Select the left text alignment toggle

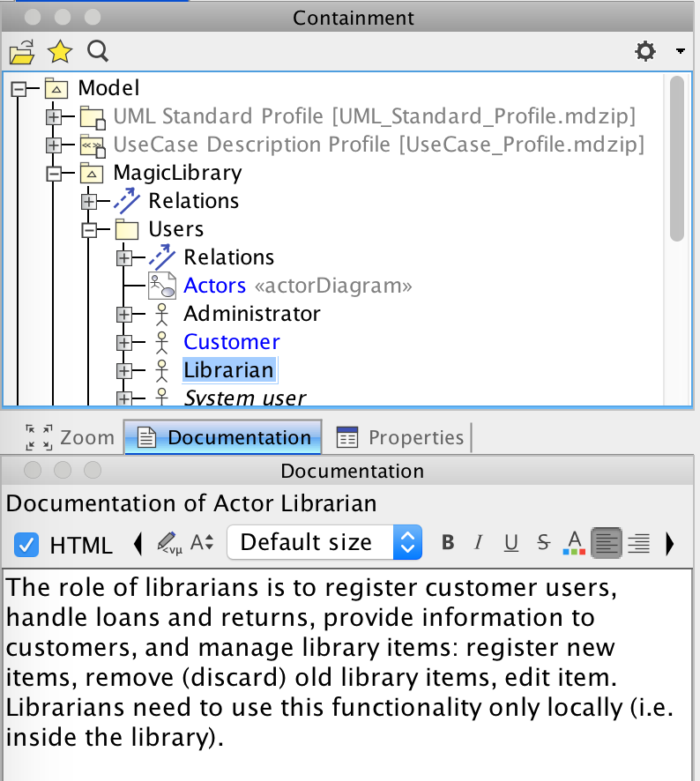(607, 543)
